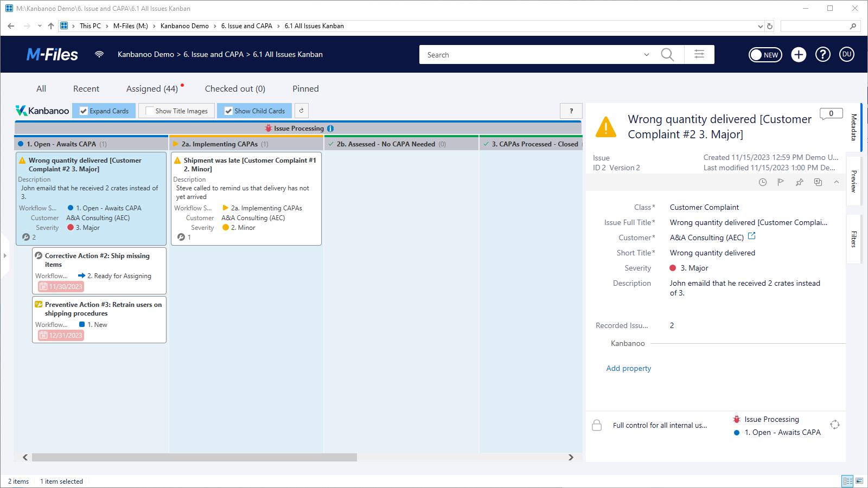Uncheck Show Child Cards checkbox
The image size is (868, 488).
pos(228,111)
